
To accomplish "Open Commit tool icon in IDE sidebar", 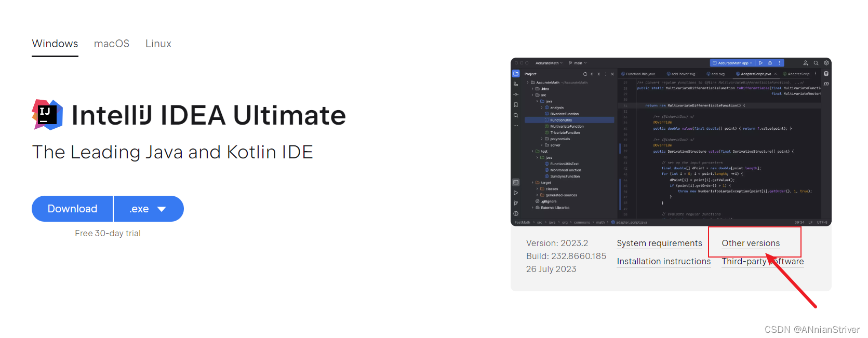I will (516, 94).
